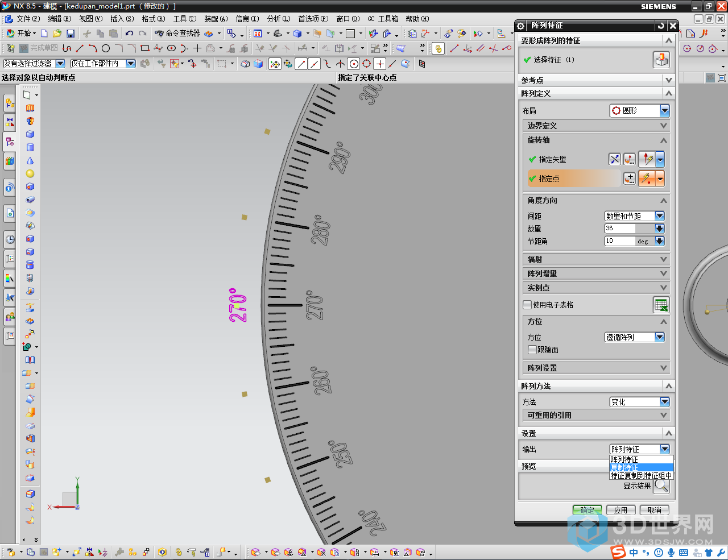The width and height of the screenshot is (728, 560).
Task: Click the Reverse Direction vector icon
Action: pos(615,159)
